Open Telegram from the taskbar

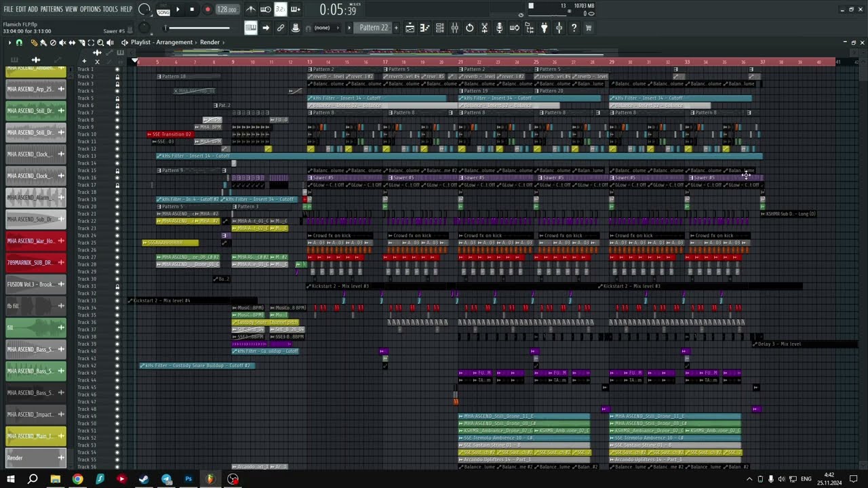point(166,479)
